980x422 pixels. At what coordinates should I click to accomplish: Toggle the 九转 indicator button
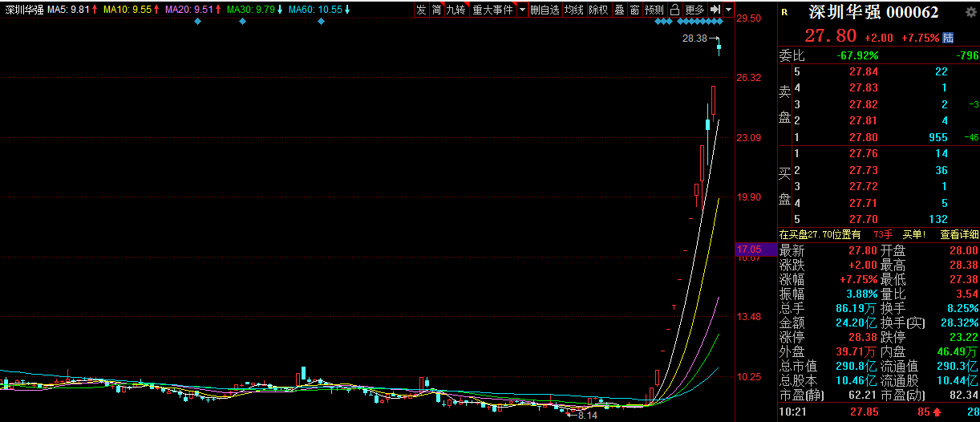click(x=456, y=10)
